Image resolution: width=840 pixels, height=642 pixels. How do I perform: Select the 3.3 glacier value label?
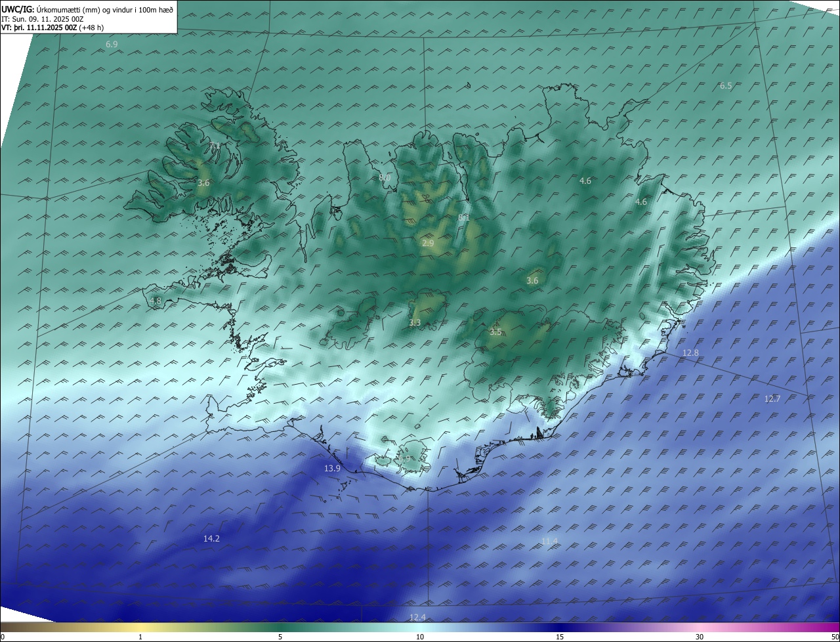pos(415,323)
